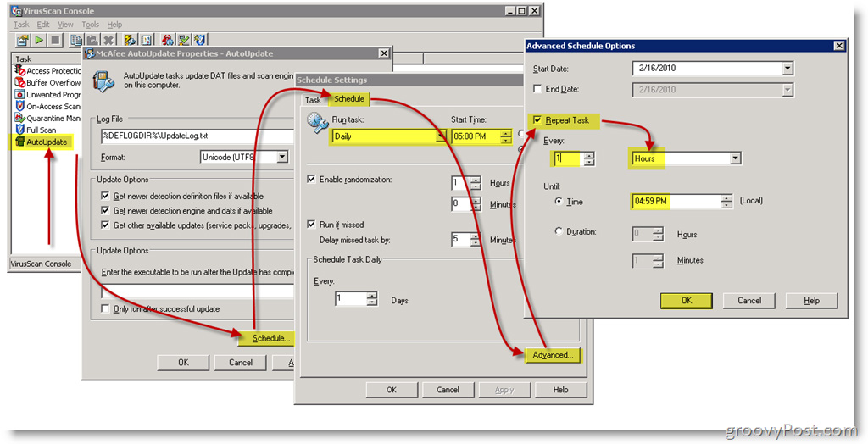Select Unwanted Programs task icon in list
The image size is (868, 444).
click(x=20, y=95)
